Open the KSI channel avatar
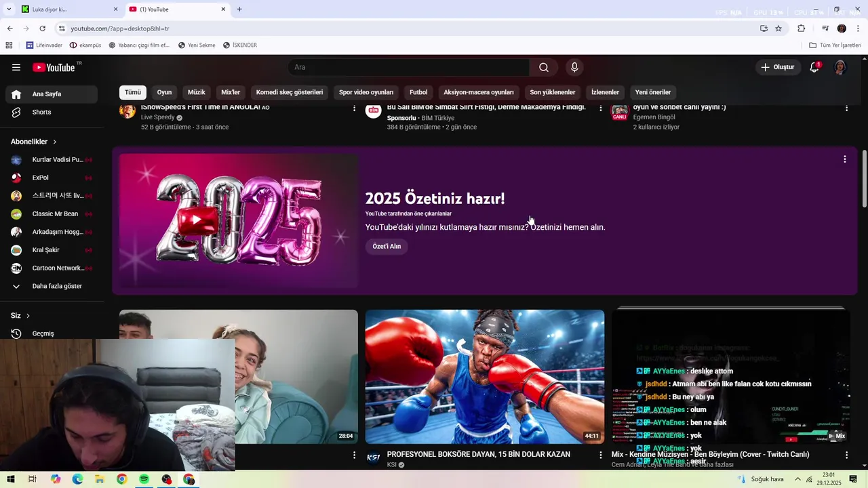Image resolution: width=868 pixels, height=488 pixels. coord(374,458)
